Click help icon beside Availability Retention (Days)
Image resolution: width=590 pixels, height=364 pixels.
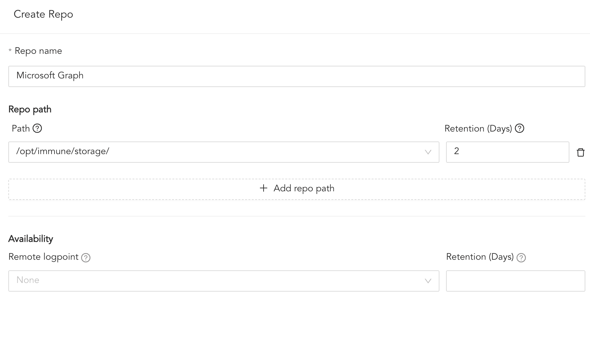click(521, 258)
